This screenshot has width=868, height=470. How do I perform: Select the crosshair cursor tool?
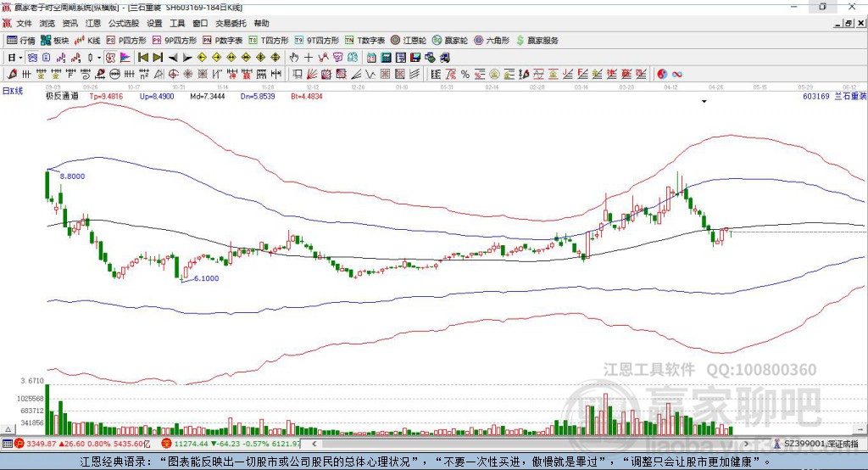pyautogui.click(x=309, y=58)
